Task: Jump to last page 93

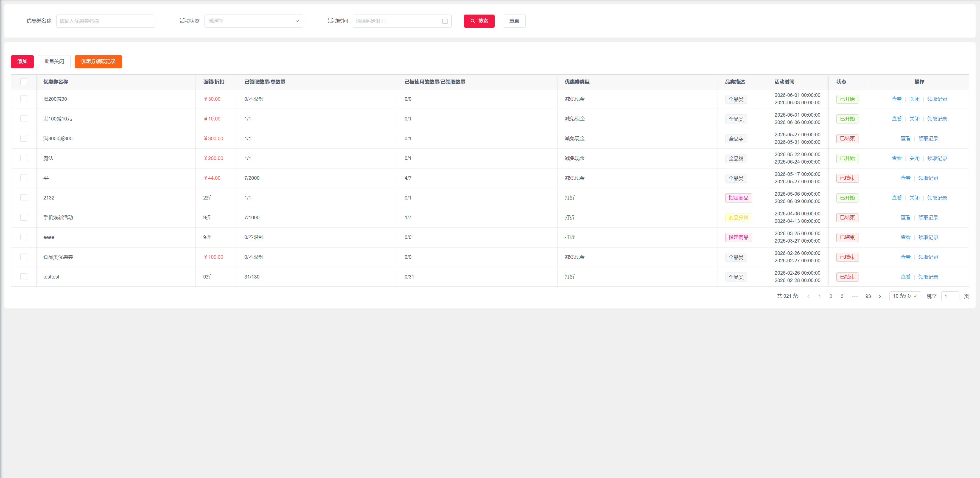Action: [x=868, y=296]
